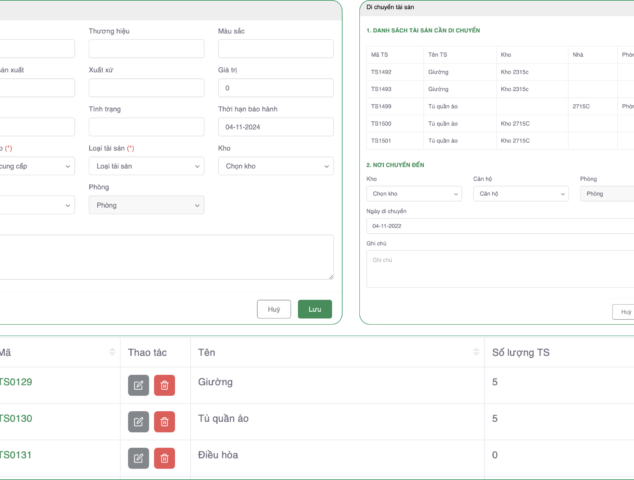The height and width of the screenshot is (480, 634).
Task: Open the TS0130 asset code link
Action: pos(16,419)
